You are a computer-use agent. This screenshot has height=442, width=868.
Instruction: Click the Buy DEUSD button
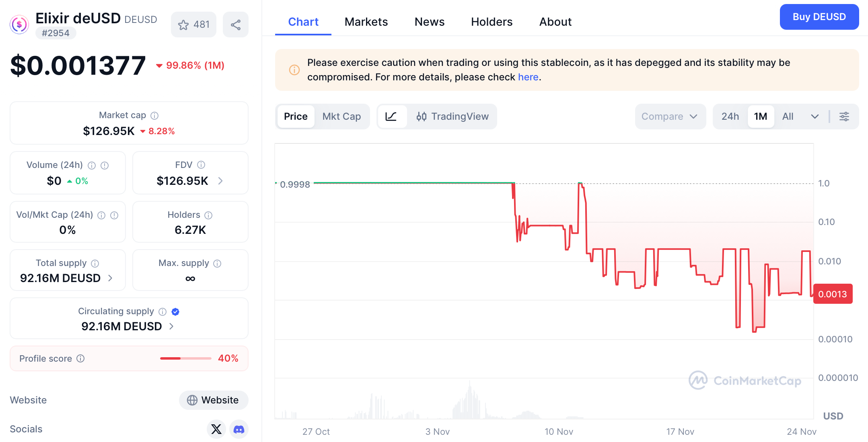click(819, 17)
